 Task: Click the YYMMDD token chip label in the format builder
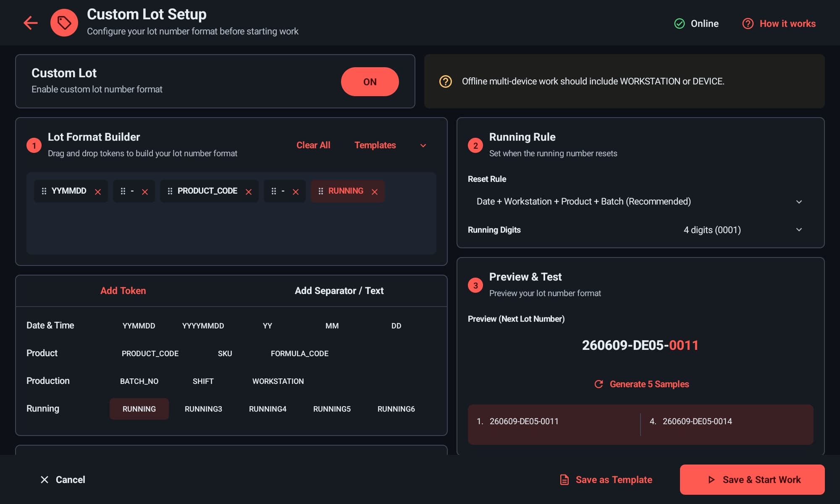(69, 191)
